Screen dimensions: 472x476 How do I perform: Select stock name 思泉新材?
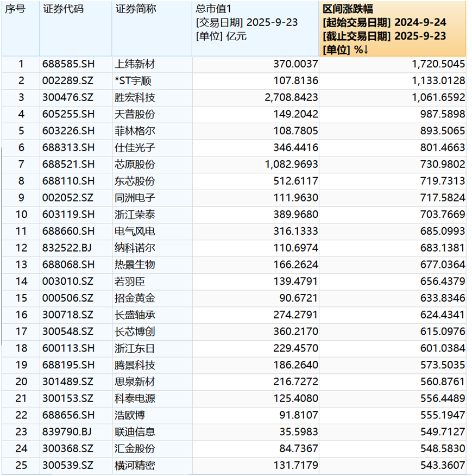pos(135,381)
